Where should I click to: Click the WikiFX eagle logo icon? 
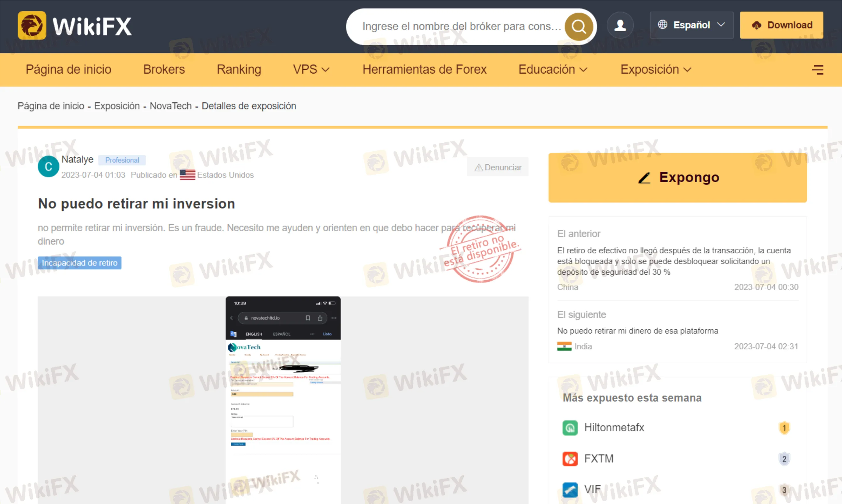tap(32, 26)
